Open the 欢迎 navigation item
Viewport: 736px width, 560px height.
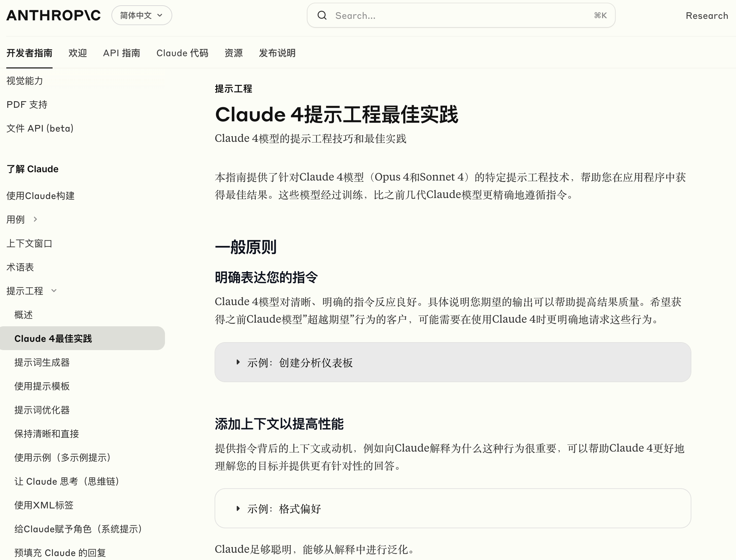(77, 53)
